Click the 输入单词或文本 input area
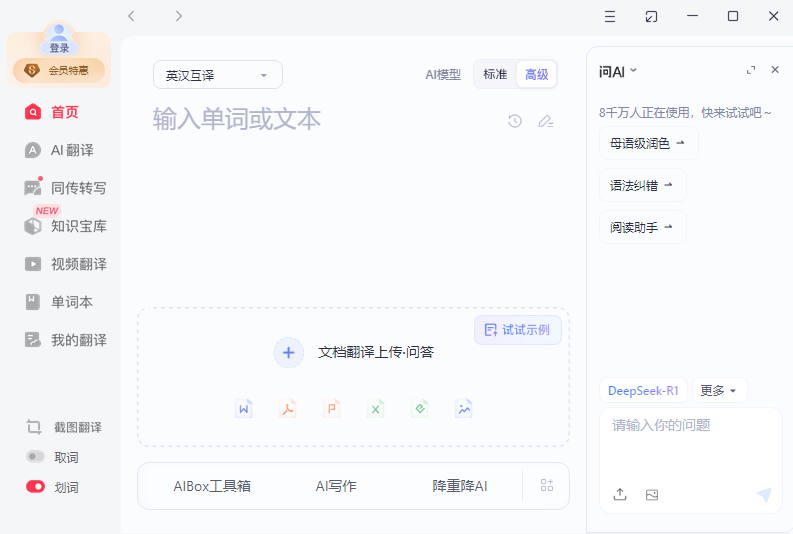The image size is (793, 534). [237, 119]
